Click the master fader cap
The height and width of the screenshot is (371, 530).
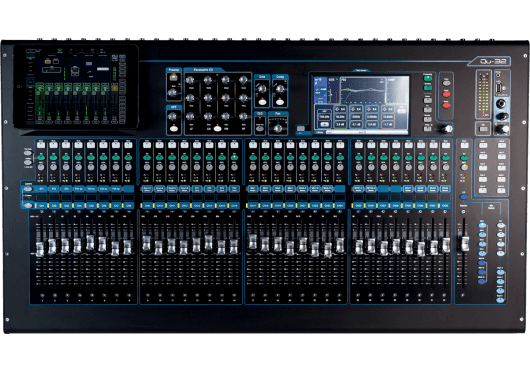click(x=465, y=244)
